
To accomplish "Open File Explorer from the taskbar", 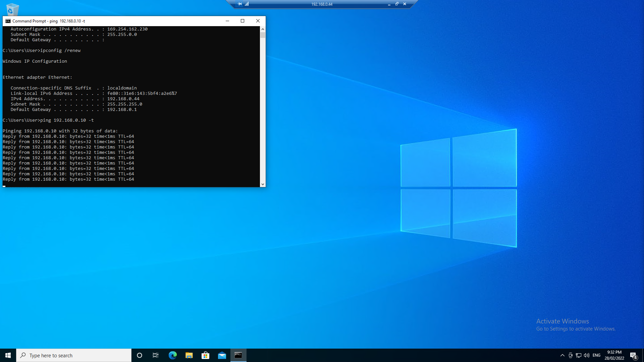I will [189, 355].
